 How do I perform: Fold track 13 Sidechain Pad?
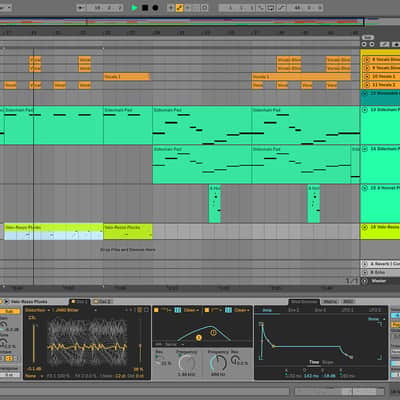click(x=365, y=110)
